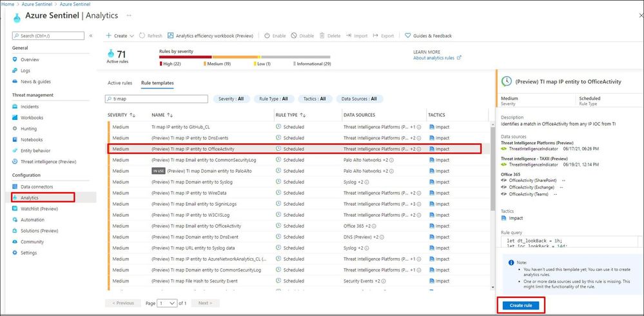Image resolution: width=644 pixels, height=316 pixels.
Task: Click the Enable power icon
Action: point(267,35)
